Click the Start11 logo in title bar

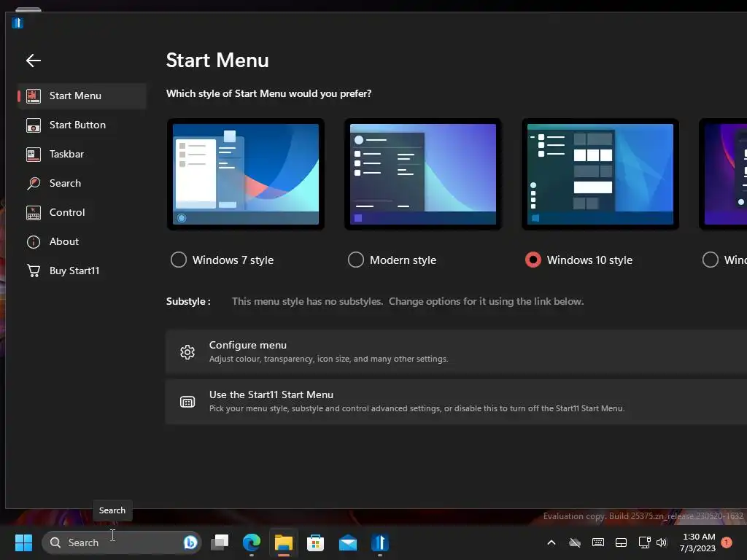[x=18, y=23]
